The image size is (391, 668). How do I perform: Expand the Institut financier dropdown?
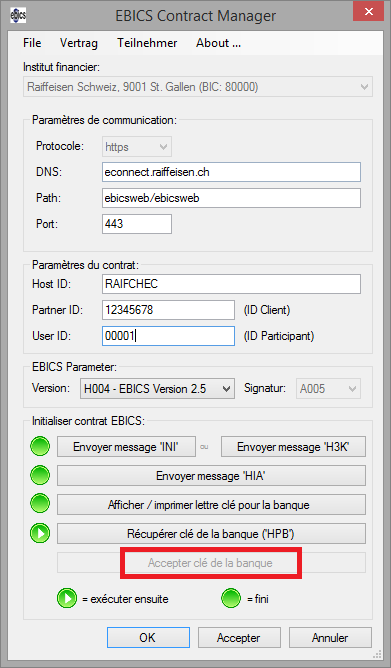(x=364, y=87)
